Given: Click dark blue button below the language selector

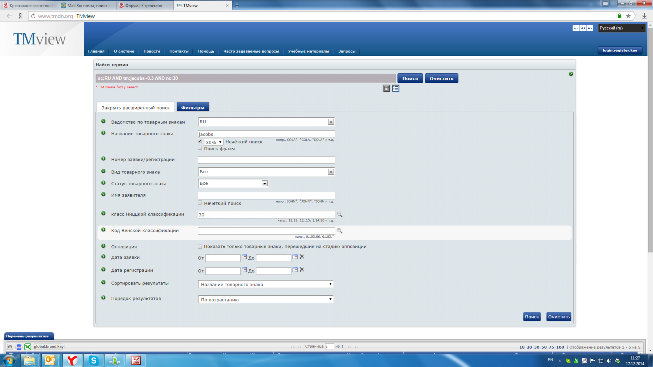Looking at the screenshot, I should tap(620, 50).
